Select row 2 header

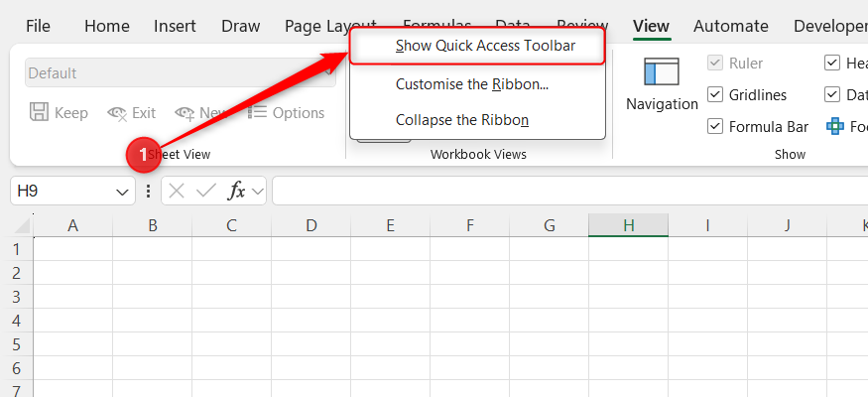pyautogui.click(x=17, y=273)
